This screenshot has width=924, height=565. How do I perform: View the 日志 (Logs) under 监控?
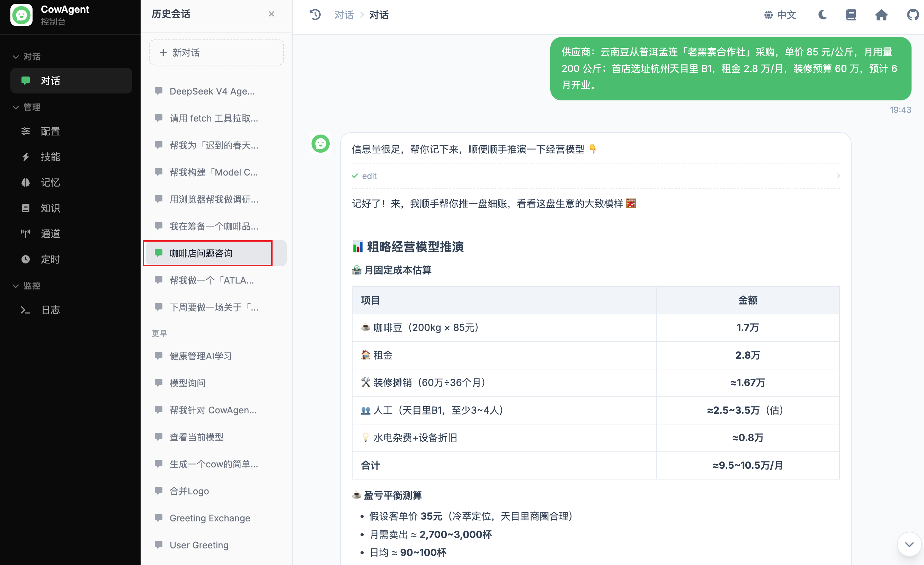pyautogui.click(x=50, y=310)
